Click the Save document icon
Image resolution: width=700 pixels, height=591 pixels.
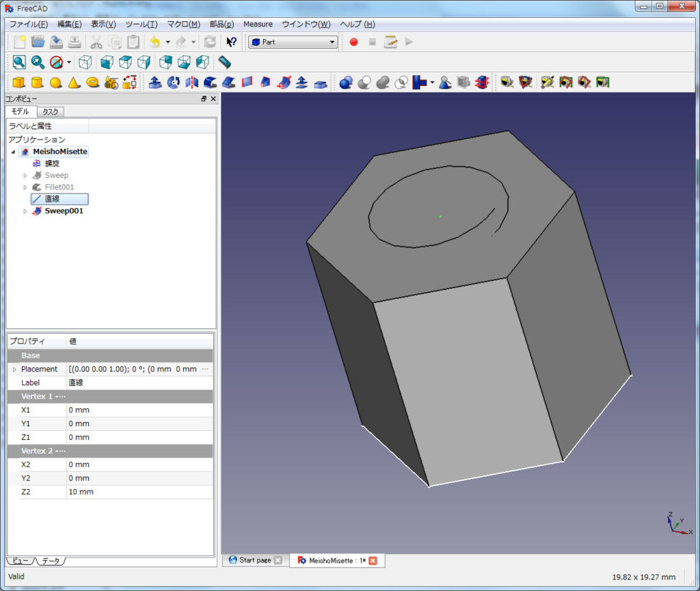56,42
